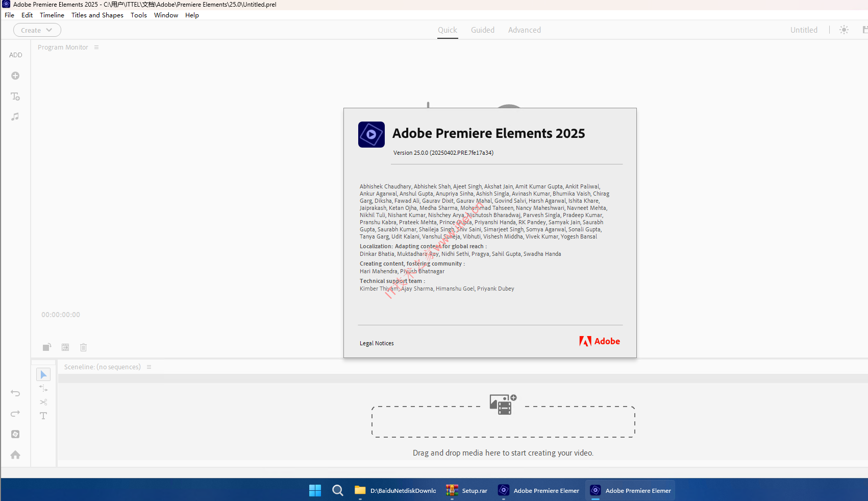Open the Add Media plus icon
The height and width of the screenshot is (501, 868).
pyautogui.click(x=15, y=76)
